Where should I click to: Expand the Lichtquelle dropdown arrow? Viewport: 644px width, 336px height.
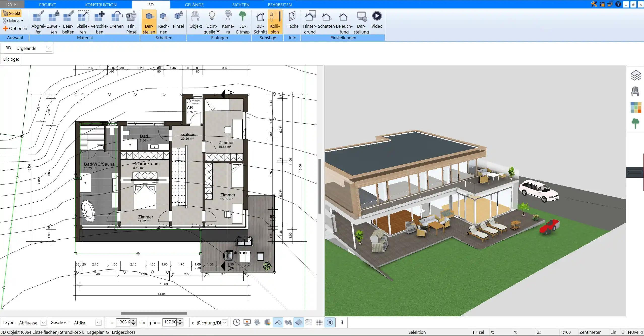(218, 32)
